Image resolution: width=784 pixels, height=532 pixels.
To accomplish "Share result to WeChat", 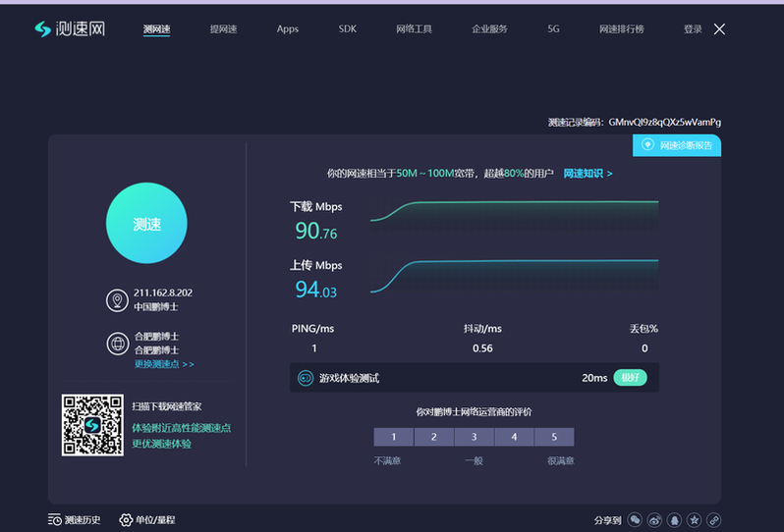I will 636,520.
